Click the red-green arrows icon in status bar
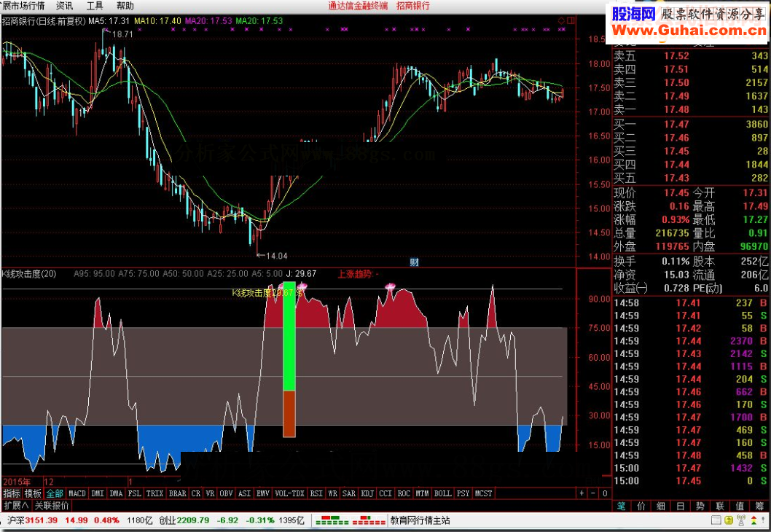The height and width of the screenshot is (532, 771). pyautogui.click(x=752, y=520)
